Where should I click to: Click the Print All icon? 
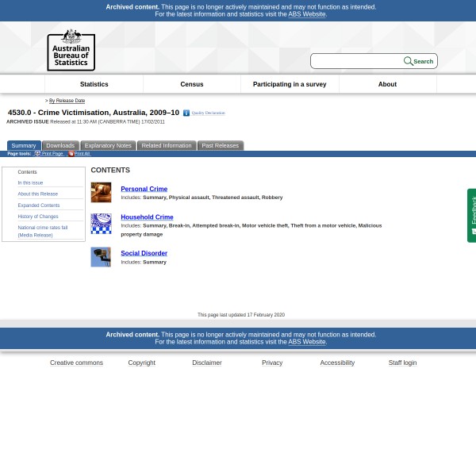coord(71,154)
